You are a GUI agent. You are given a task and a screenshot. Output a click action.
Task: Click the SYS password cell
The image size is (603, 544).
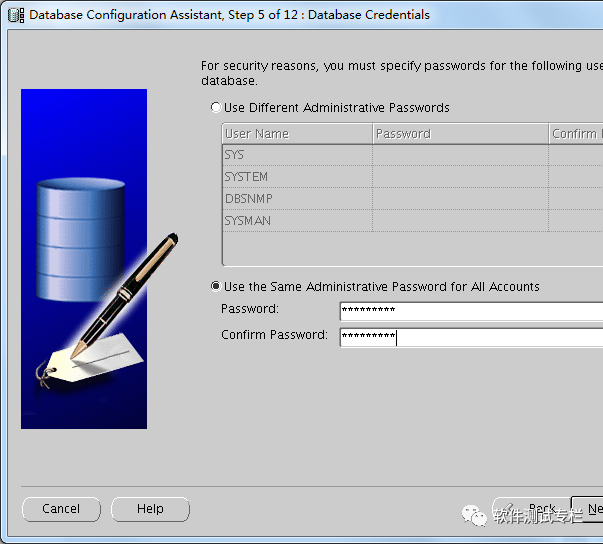[460, 155]
